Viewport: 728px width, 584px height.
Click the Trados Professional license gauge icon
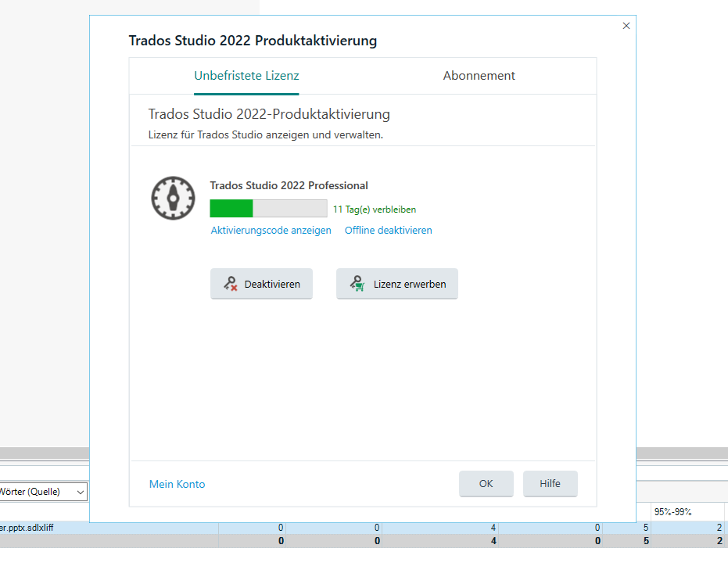(x=173, y=198)
